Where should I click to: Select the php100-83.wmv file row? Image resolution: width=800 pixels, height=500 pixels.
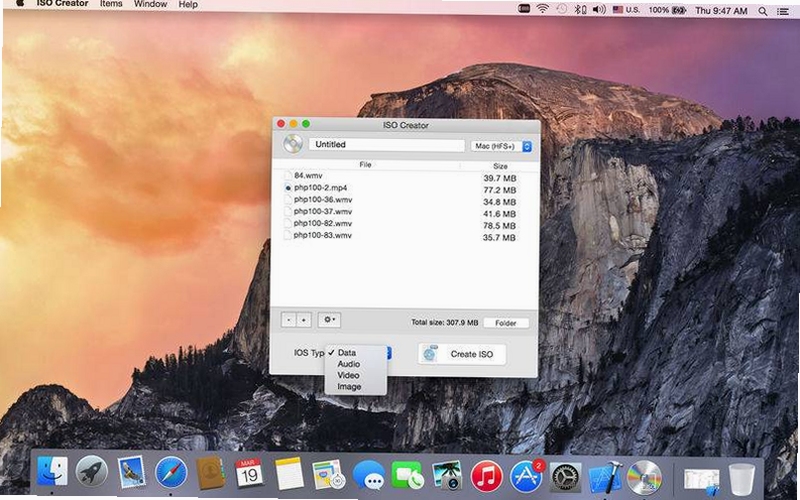point(405,236)
